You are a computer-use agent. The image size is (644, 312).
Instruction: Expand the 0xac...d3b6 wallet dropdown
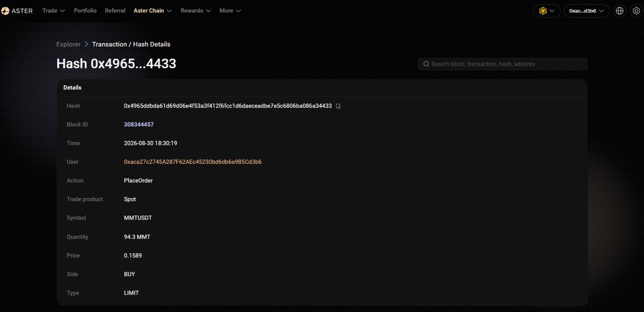[587, 11]
